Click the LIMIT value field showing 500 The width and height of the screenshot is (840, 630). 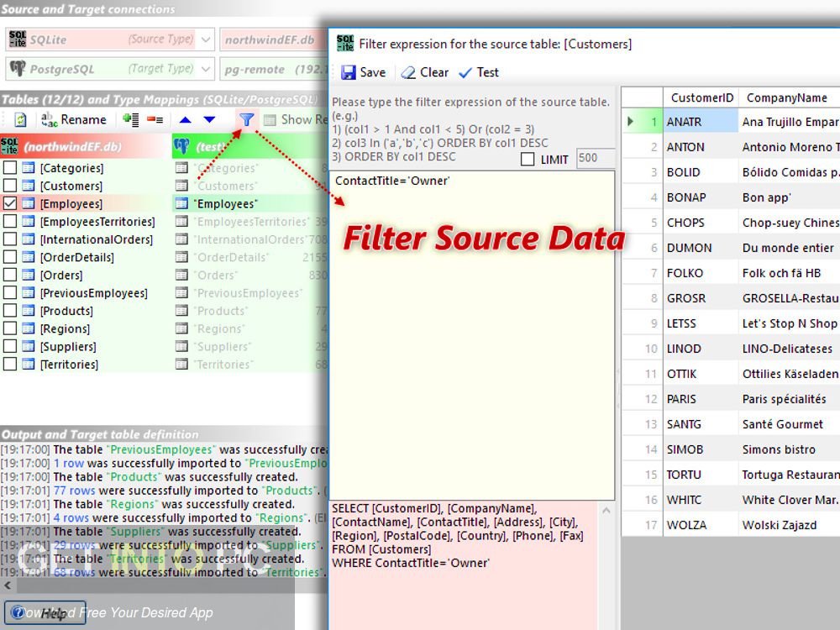tap(596, 158)
